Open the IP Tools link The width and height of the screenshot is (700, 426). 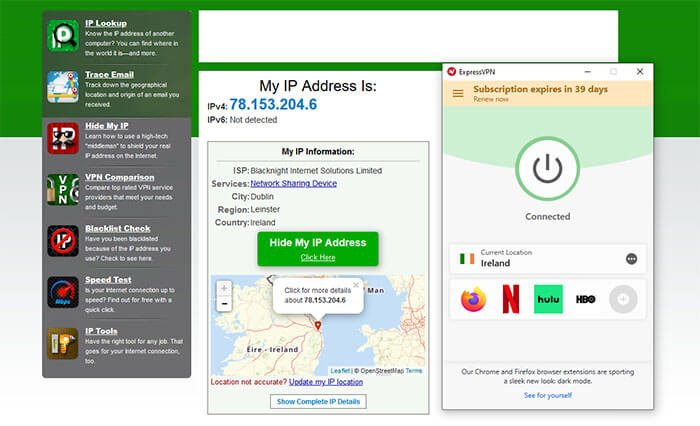101,331
